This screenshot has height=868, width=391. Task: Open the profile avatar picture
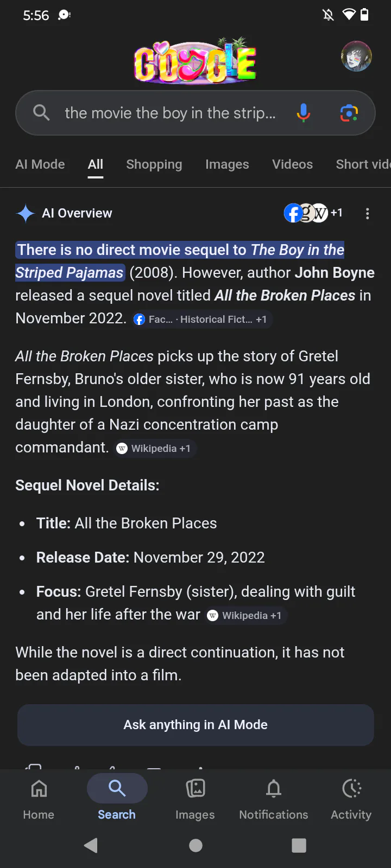point(356,56)
